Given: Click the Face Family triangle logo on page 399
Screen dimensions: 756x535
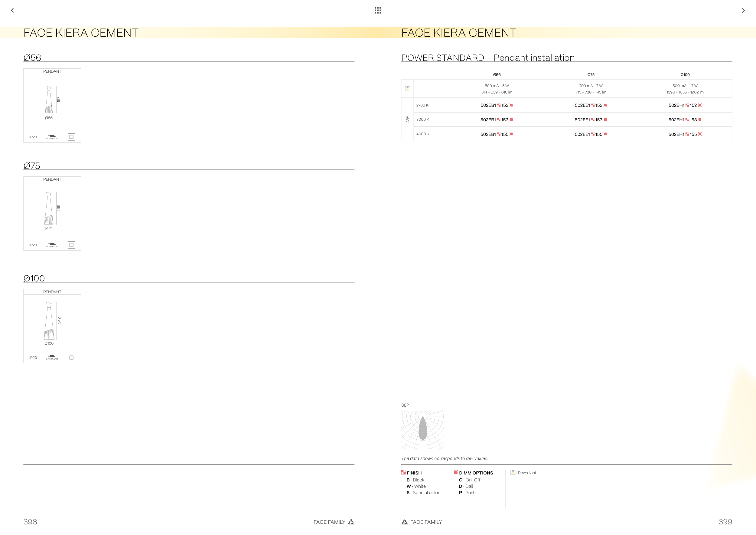Looking at the screenshot, I should click(404, 521).
